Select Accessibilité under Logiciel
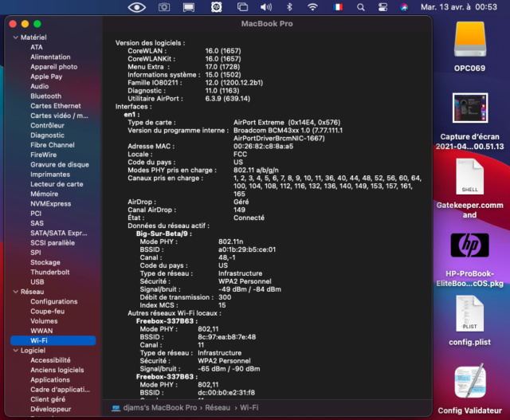Image resolution: width=510 pixels, height=420 pixels. [x=50, y=360]
